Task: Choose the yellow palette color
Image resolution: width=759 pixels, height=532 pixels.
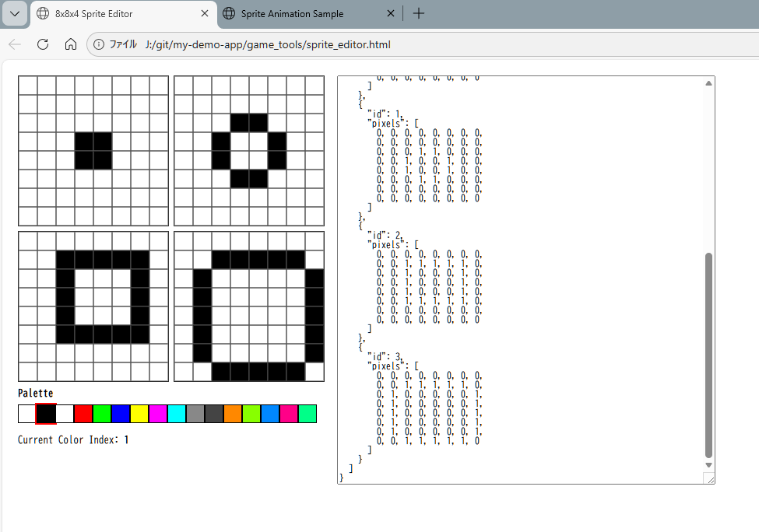Action: pos(139,414)
